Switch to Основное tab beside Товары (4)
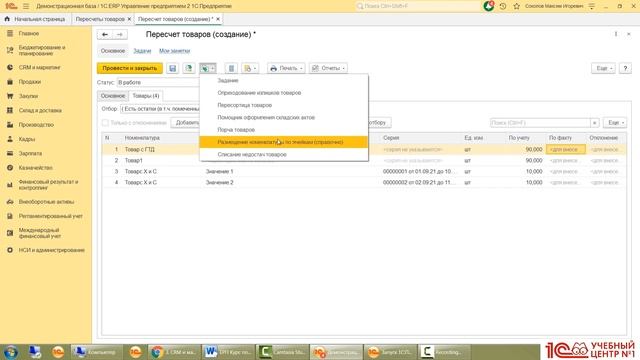 [113, 96]
